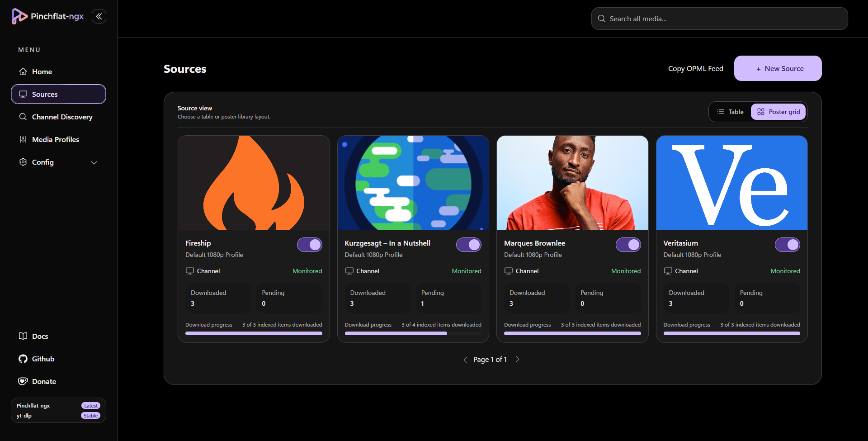This screenshot has width=868, height=441.
Task: Click the Channel icon on Marques Brownlee card
Action: 509,271
